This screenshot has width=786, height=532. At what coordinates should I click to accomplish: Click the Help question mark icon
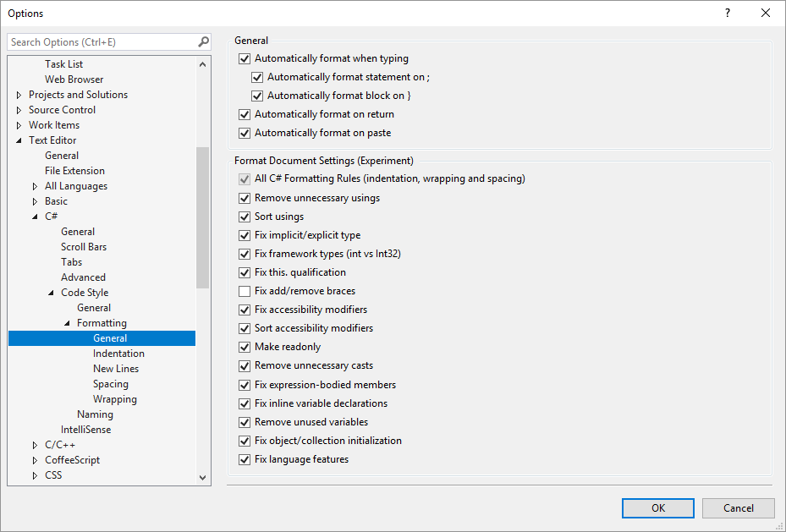click(726, 13)
